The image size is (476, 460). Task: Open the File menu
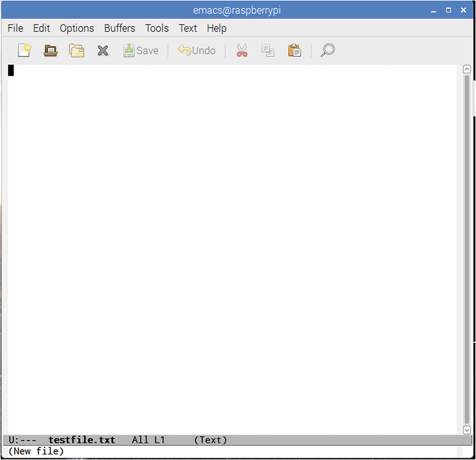pyautogui.click(x=15, y=28)
